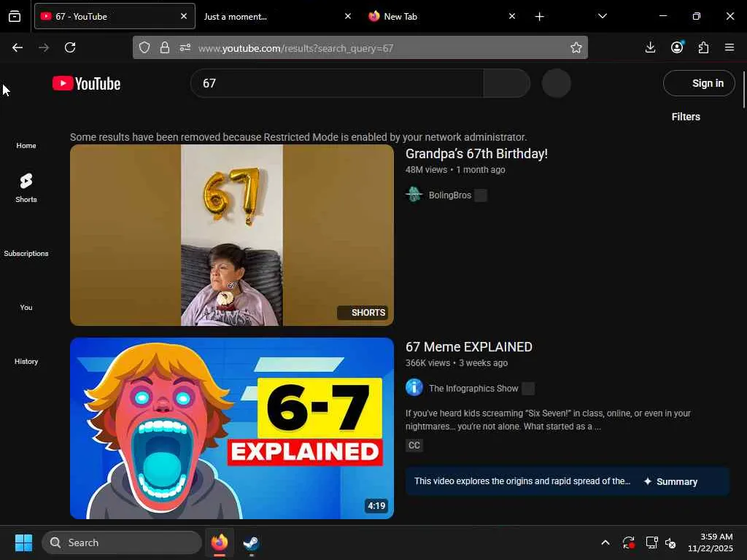This screenshot has height=560, width=747.
Task: Select History in YouTube sidebar
Action: [x=26, y=362]
